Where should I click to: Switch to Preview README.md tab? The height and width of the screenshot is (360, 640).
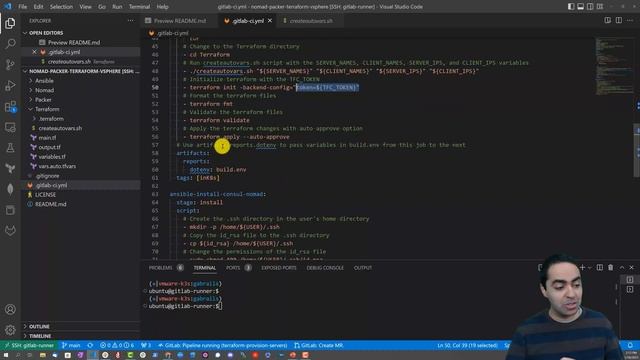click(x=180, y=21)
